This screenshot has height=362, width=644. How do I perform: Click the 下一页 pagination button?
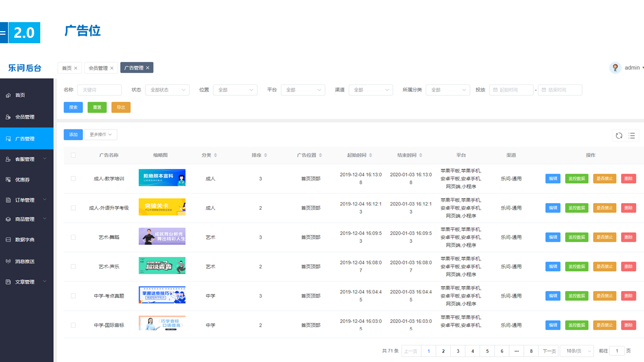tap(548, 351)
